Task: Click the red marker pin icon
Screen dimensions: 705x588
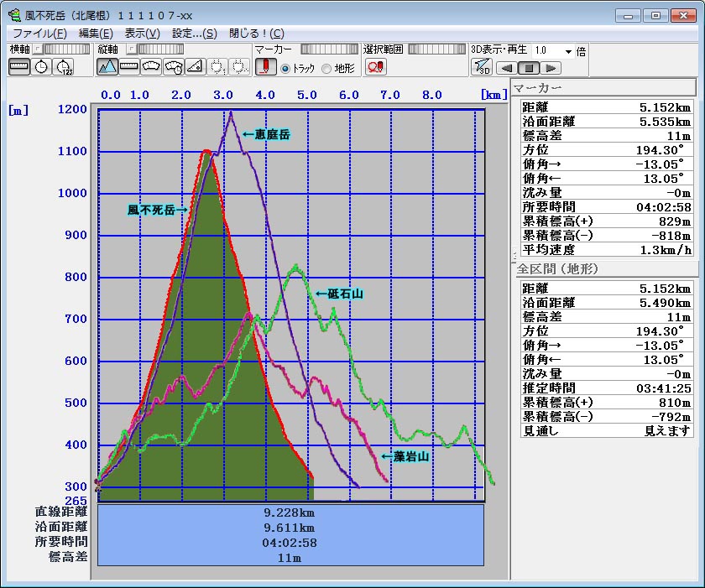Action: click(x=265, y=67)
